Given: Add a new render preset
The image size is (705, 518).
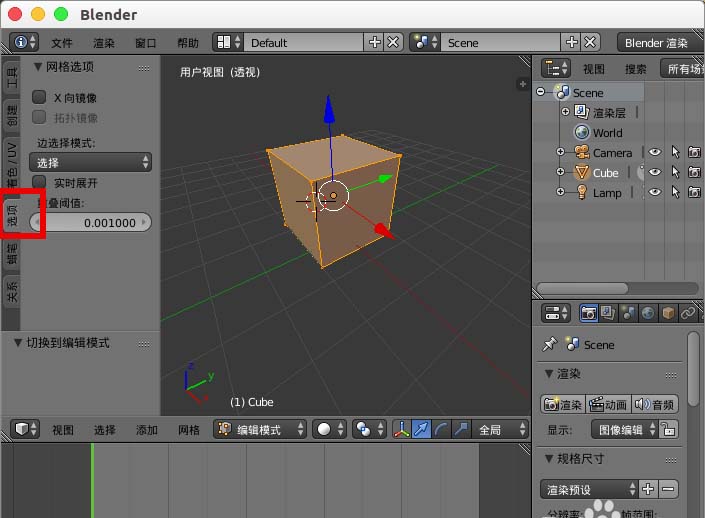Looking at the screenshot, I should (x=648, y=489).
